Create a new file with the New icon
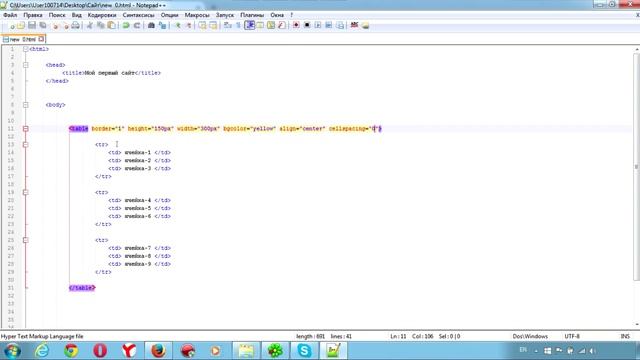The width and height of the screenshot is (640, 360). [x=12, y=26]
